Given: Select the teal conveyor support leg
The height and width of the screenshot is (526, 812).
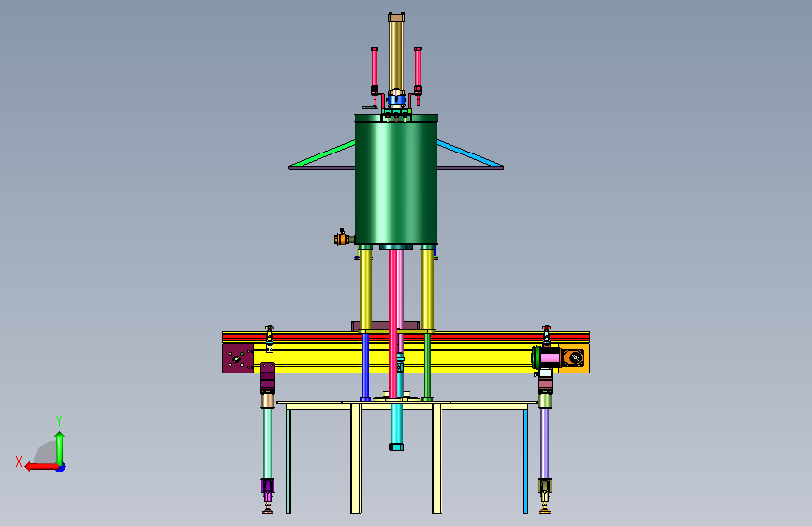Looking at the screenshot, I should pyautogui.click(x=267, y=444).
